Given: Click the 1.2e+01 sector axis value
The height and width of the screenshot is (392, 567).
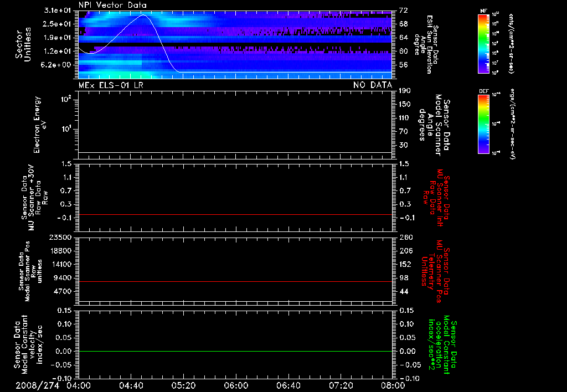Looking at the screenshot, I should (58, 51).
